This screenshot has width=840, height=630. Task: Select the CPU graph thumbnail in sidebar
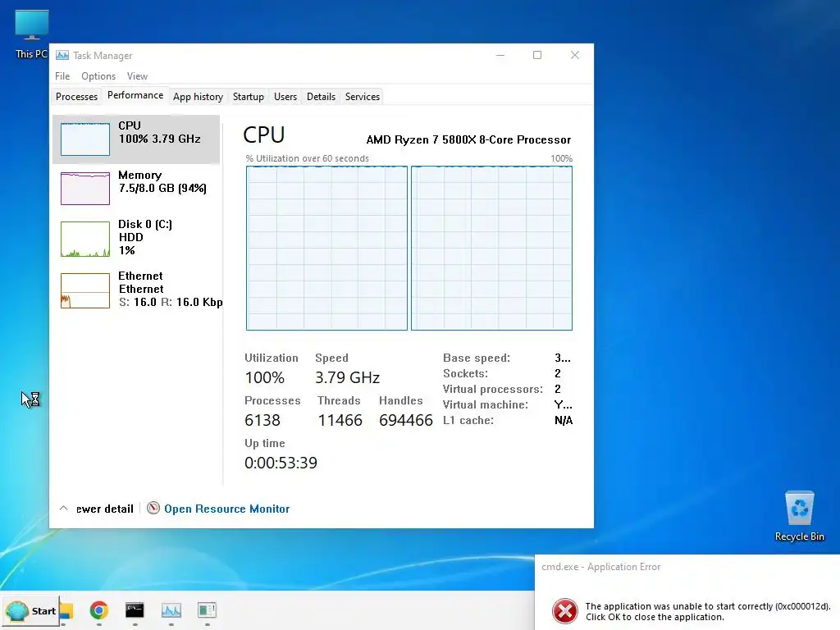coord(85,139)
